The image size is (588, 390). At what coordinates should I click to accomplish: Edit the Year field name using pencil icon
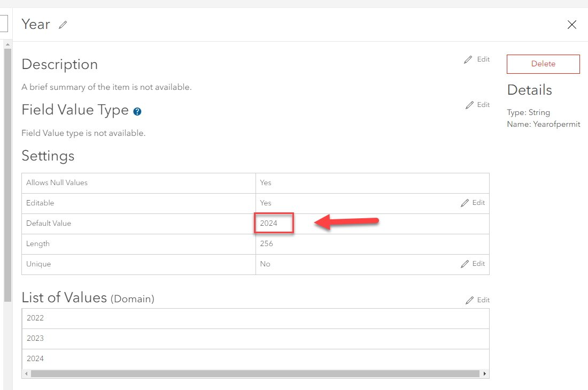63,25
